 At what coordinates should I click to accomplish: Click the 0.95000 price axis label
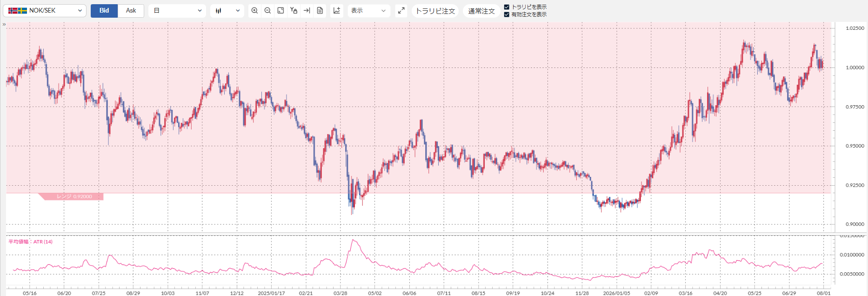855,146
